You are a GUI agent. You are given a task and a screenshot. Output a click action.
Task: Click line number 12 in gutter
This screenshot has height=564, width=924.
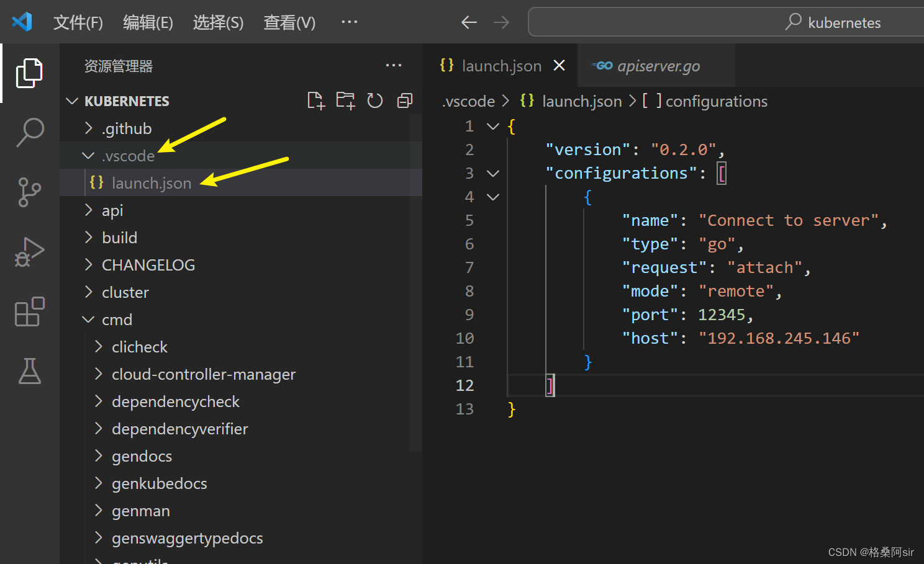pos(464,385)
